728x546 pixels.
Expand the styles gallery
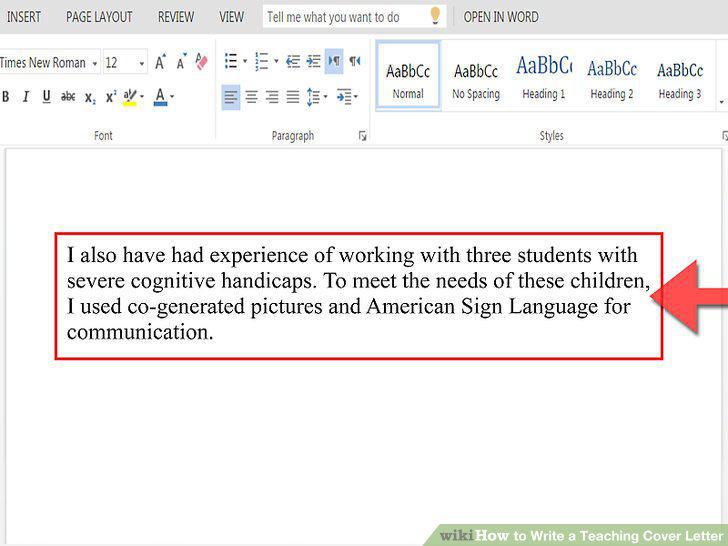722,101
